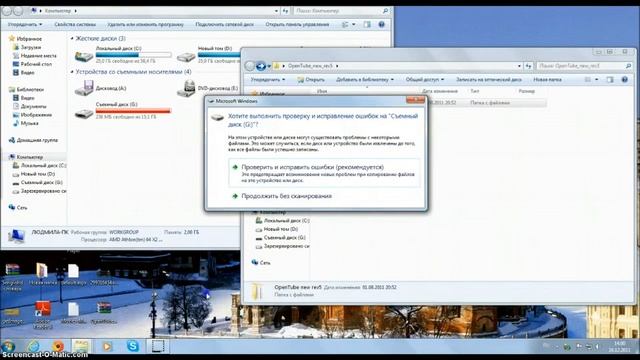This screenshot has width=640, height=360.
Task: Open Общий доступ dropdown
Action: pyautogui.click(x=424, y=80)
